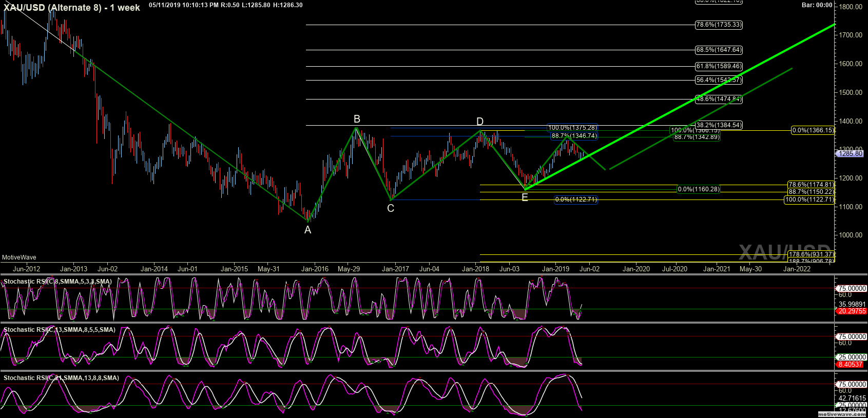Click the 1700.00 price axis label
868x418 pixels.
coord(851,35)
